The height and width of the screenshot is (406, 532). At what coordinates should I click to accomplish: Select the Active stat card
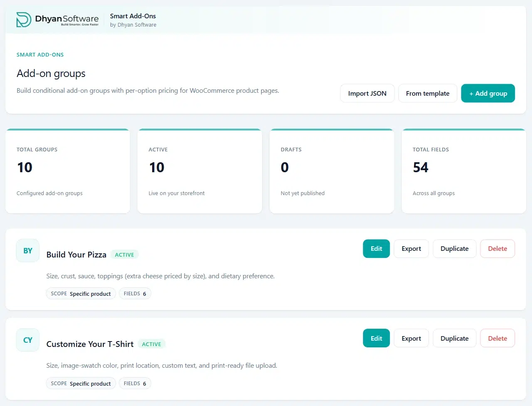click(200, 171)
